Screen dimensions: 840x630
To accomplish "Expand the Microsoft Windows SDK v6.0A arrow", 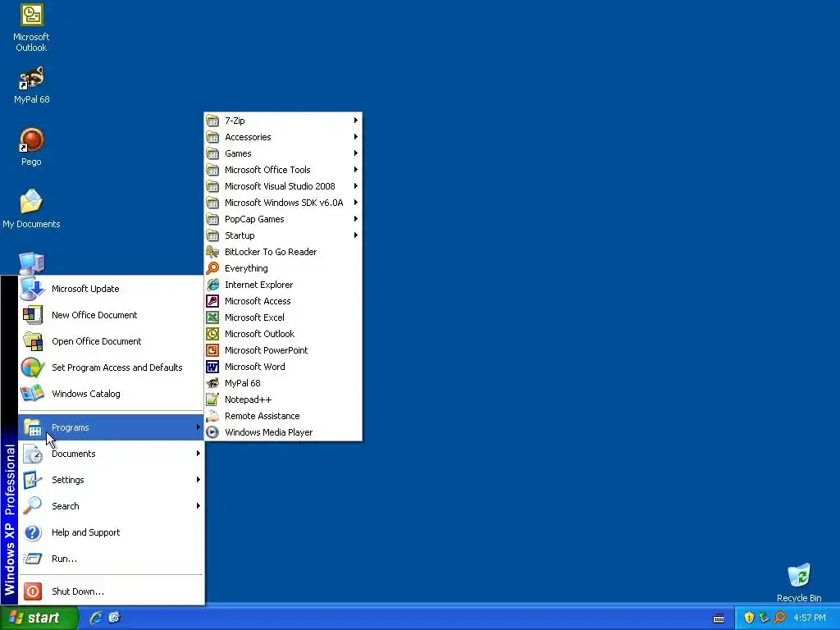I will 355,203.
